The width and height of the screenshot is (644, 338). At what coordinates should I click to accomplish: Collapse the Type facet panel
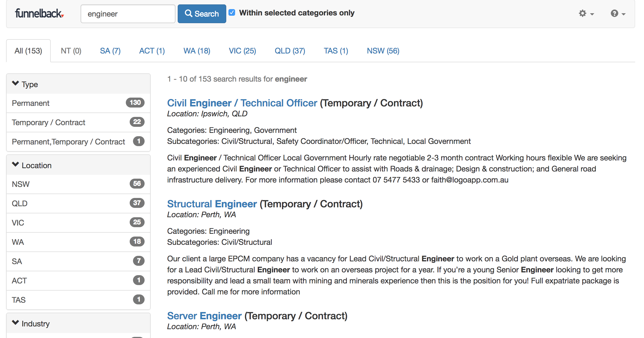(x=16, y=84)
